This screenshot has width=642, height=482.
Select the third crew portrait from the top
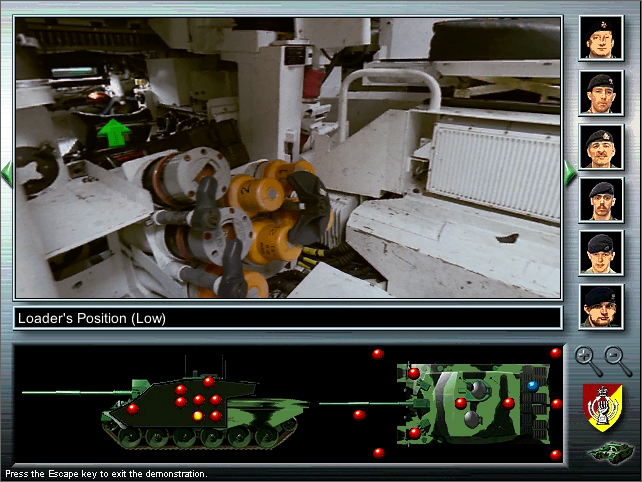[602, 146]
